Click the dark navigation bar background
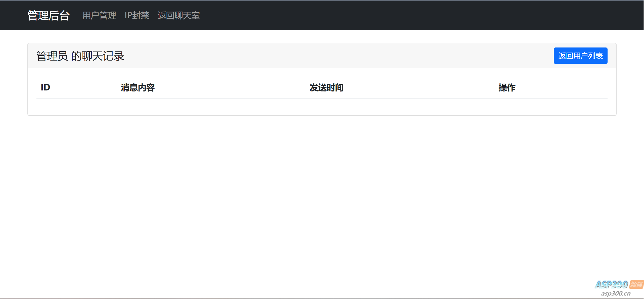 pos(402,16)
